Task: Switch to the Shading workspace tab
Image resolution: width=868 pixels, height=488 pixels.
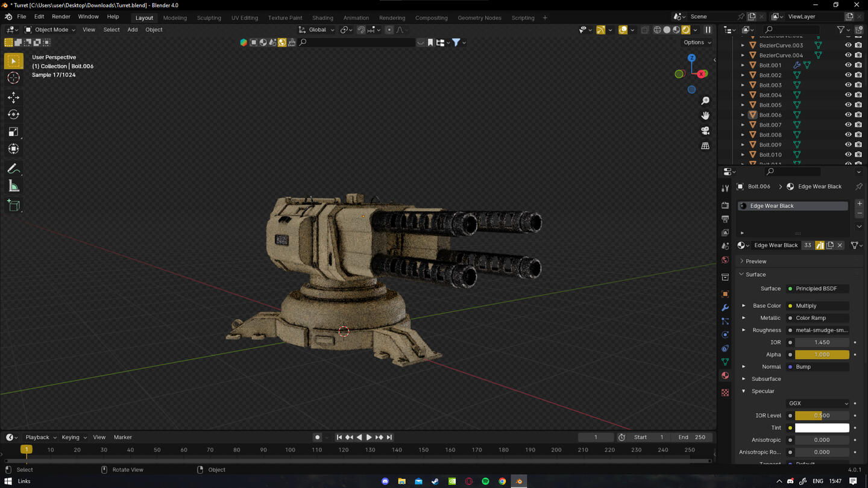Action: [x=322, y=17]
